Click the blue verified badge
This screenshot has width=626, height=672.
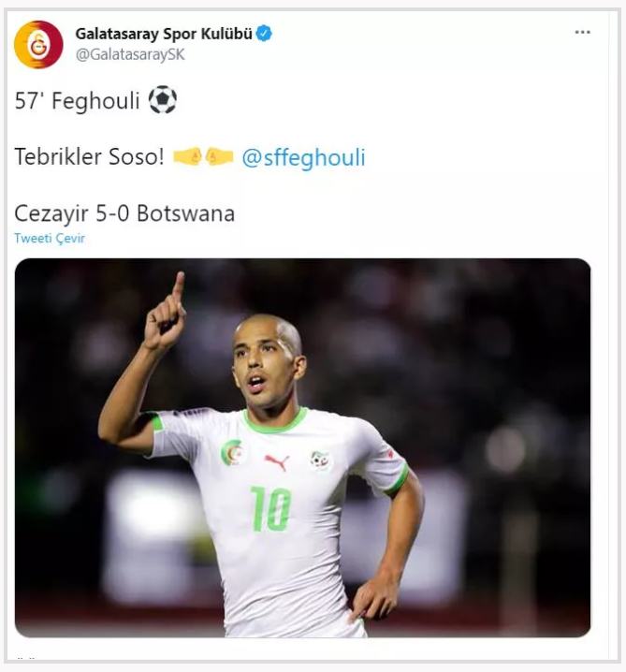click(265, 35)
